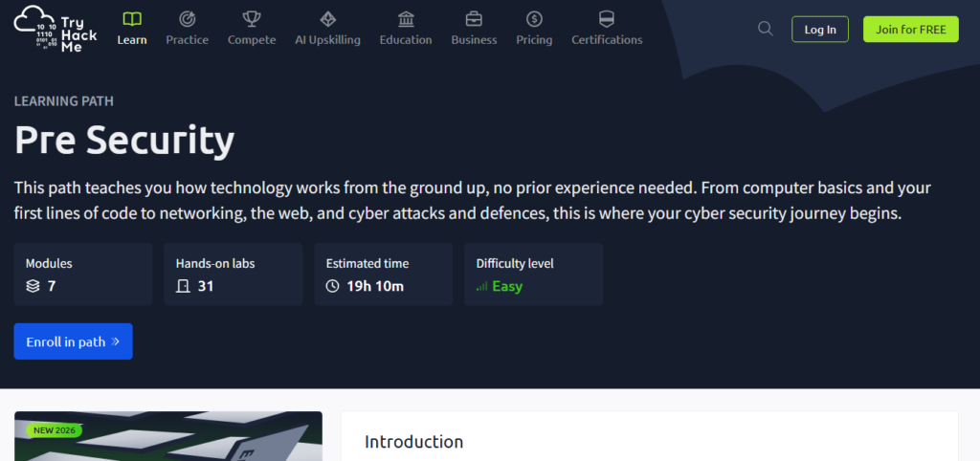Click the Difficulty level card label
980x461 pixels.
pyautogui.click(x=514, y=264)
